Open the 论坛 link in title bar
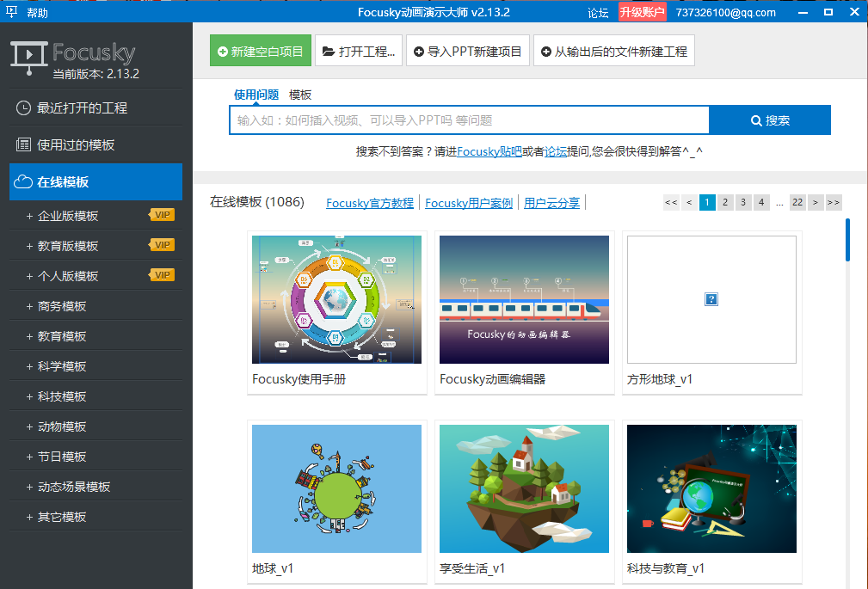This screenshot has height=589, width=868. (x=598, y=13)
